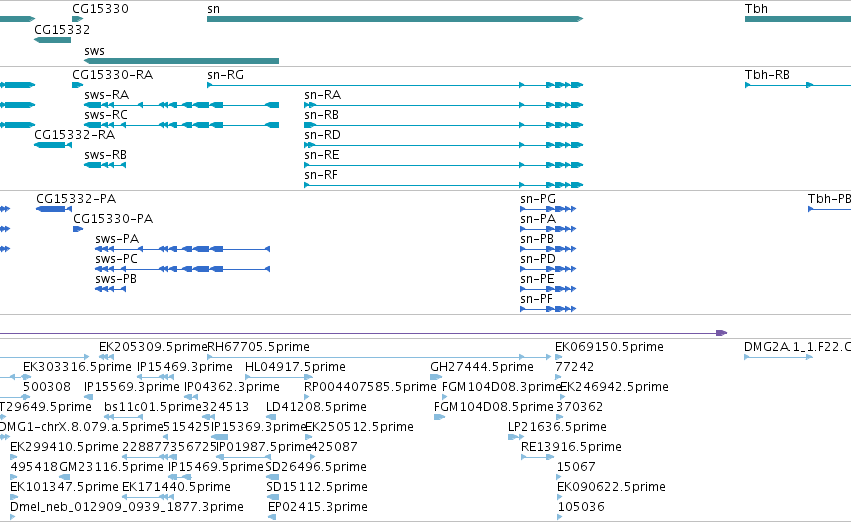Click the feature labeled 500308
The image size is (851, 522).
tap(27, 397)
